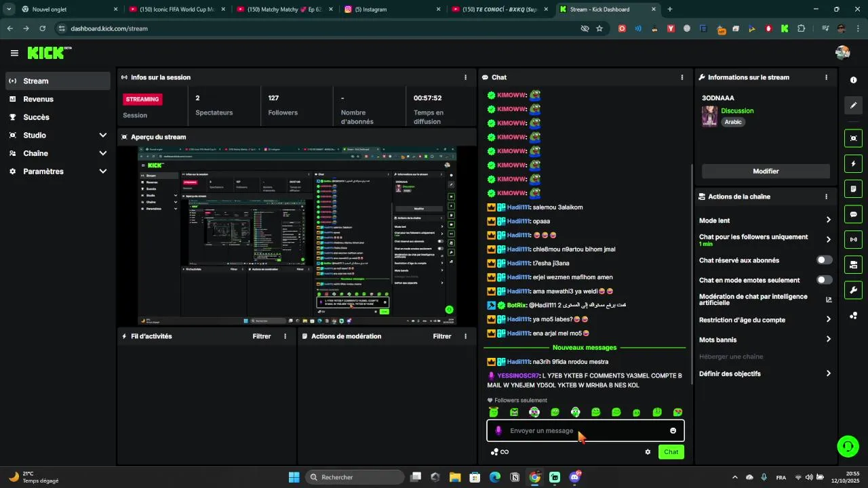Click Filtrer in Actions de modération panel

(x=442, y=336)
